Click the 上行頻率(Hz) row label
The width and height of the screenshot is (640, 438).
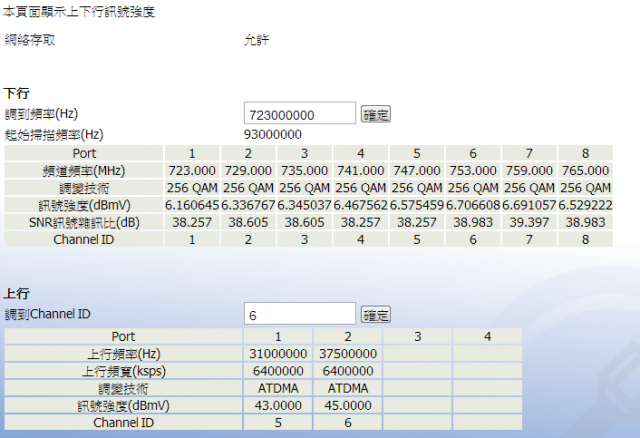(124, 354)
